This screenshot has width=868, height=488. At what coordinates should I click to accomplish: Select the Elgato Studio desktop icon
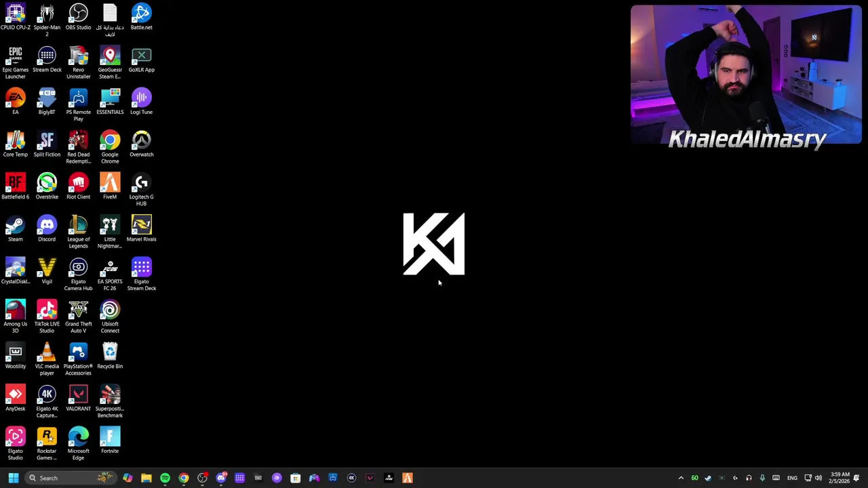click(15, 444)
